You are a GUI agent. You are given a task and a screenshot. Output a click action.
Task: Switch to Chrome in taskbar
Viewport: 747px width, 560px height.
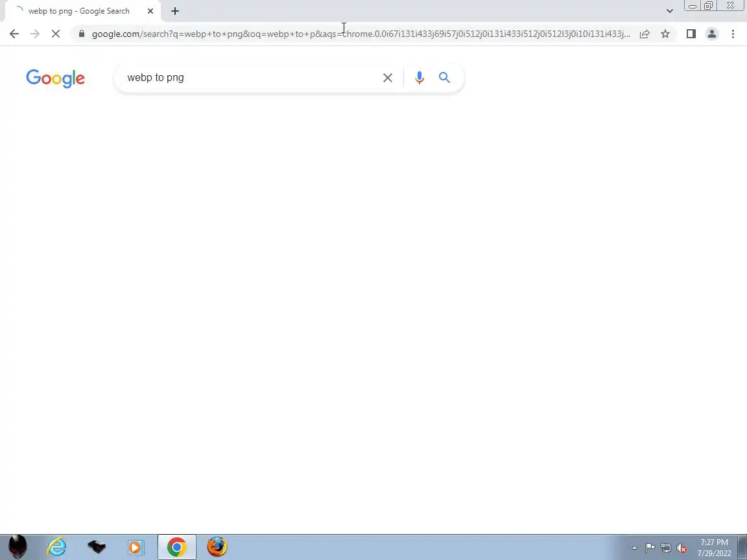[177, 547]
